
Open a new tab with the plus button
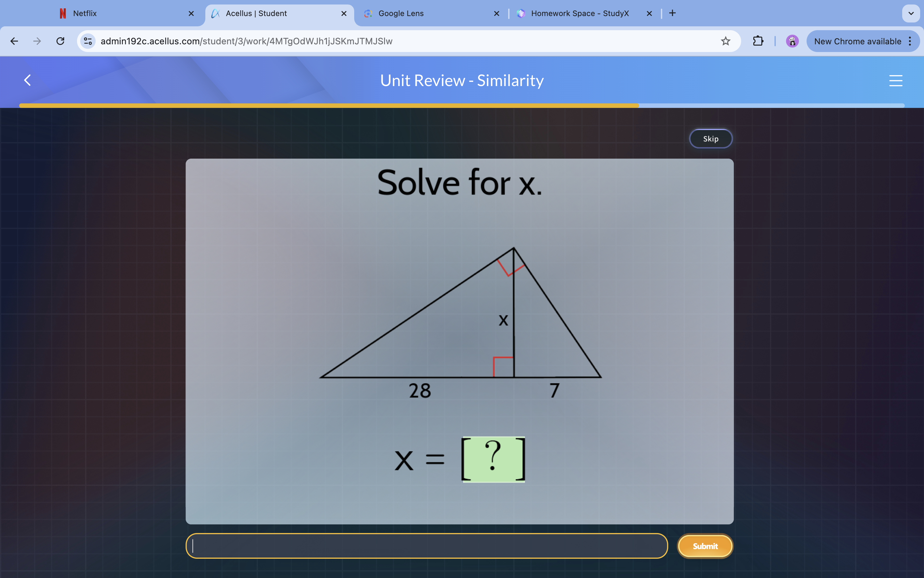672,13
